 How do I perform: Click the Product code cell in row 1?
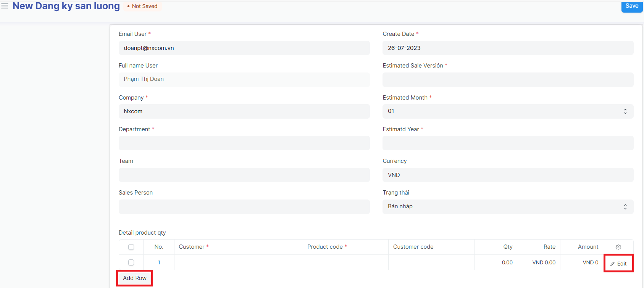pos(345,262)
